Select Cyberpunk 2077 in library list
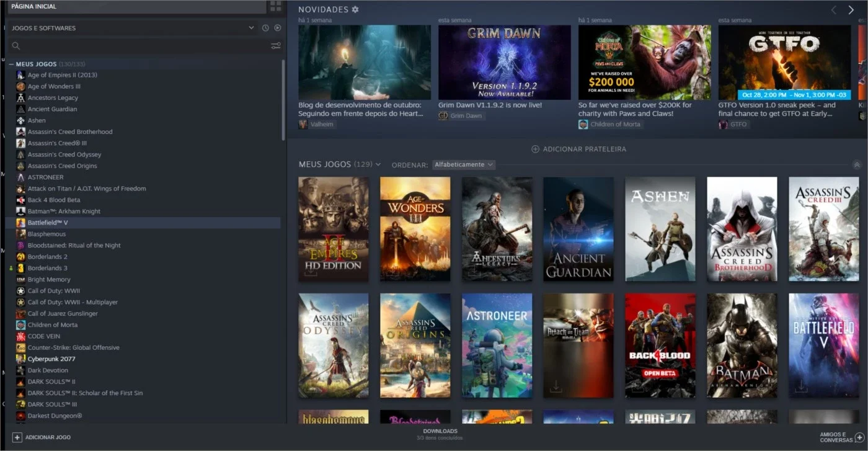 [51, 359]
